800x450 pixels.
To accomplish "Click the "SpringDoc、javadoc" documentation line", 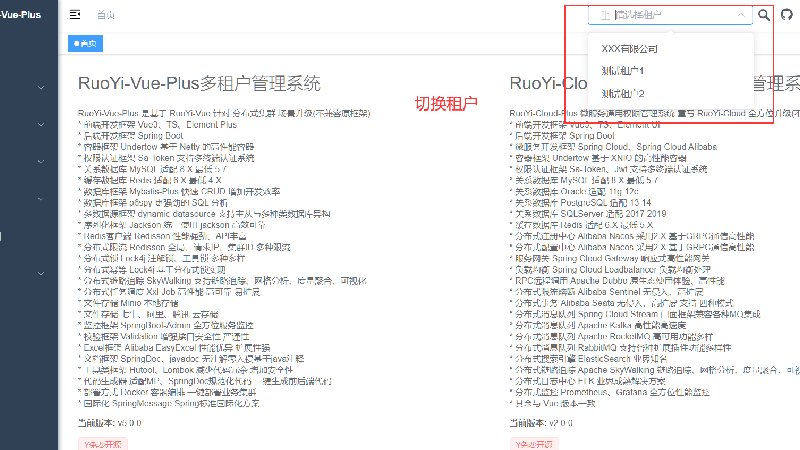I will click(191, 359).
